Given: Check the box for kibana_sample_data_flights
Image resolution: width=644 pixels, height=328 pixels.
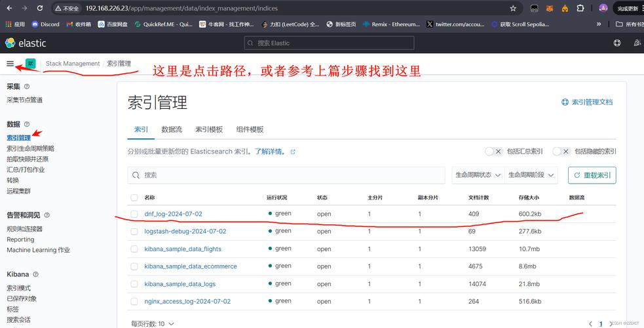Looking at the screenshot, I should 134,249.
